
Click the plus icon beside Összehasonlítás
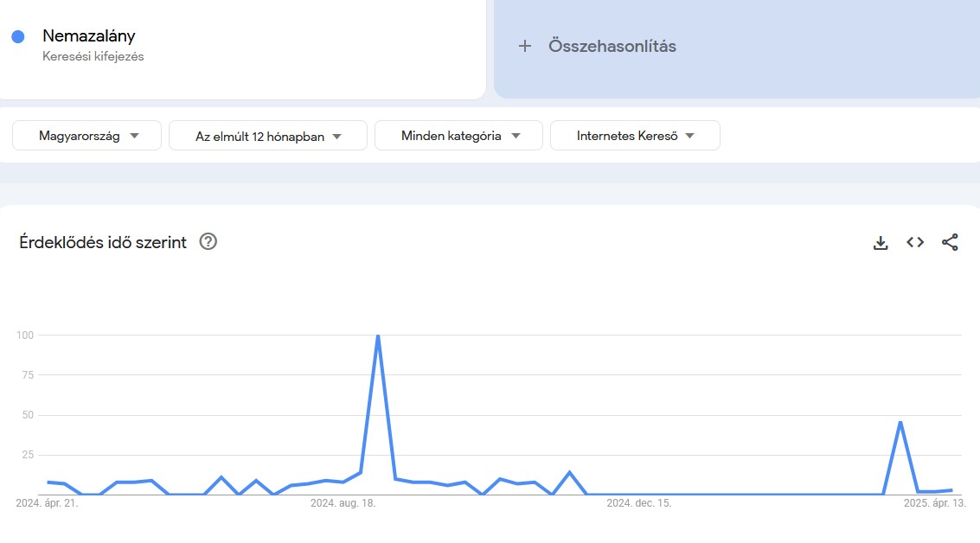click(524, 47)
